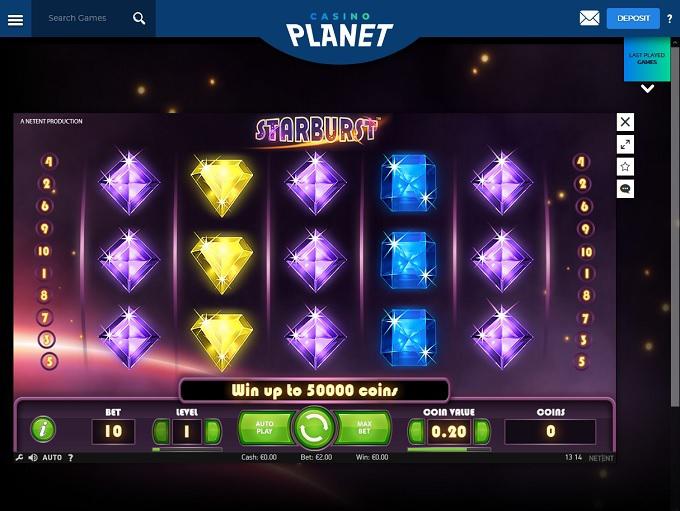680x511 pixels.
Task: Increase the bet level with right arrow
Action: 212,431
